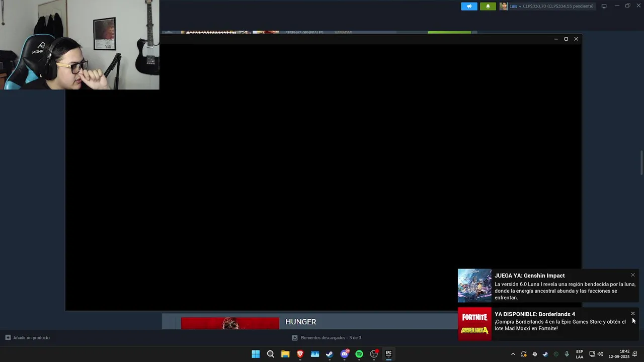The height and width of the screenshot is (362, 644).
Task: Close the black overlay window
Action: click(576, 39)
